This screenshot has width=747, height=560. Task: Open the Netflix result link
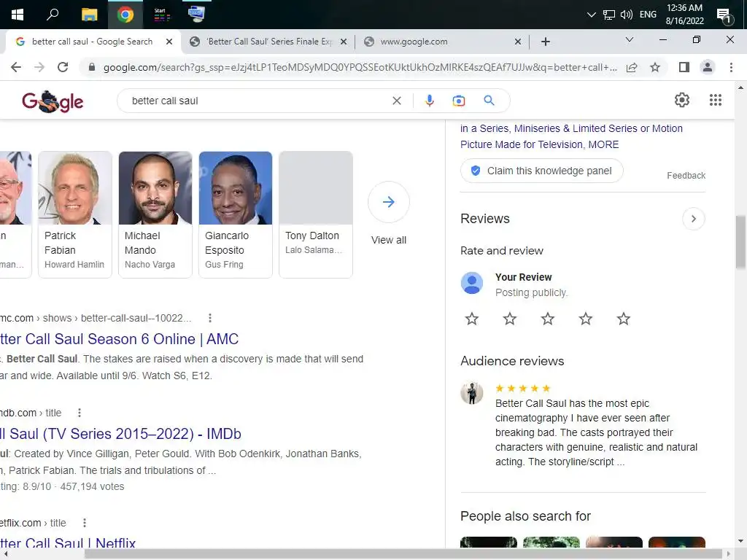(x=68, y=543)
